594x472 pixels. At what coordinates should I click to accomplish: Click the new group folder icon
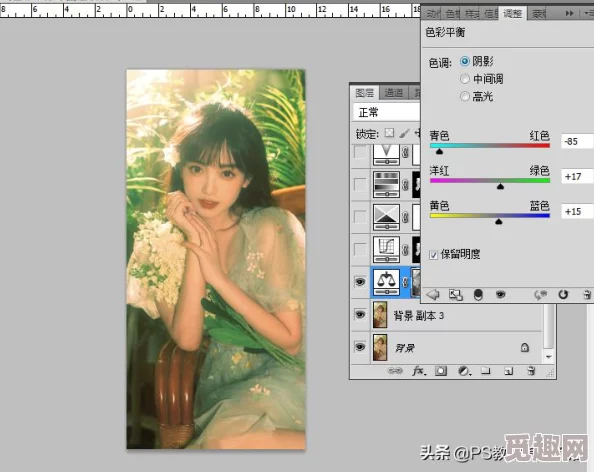coord(486,371)
